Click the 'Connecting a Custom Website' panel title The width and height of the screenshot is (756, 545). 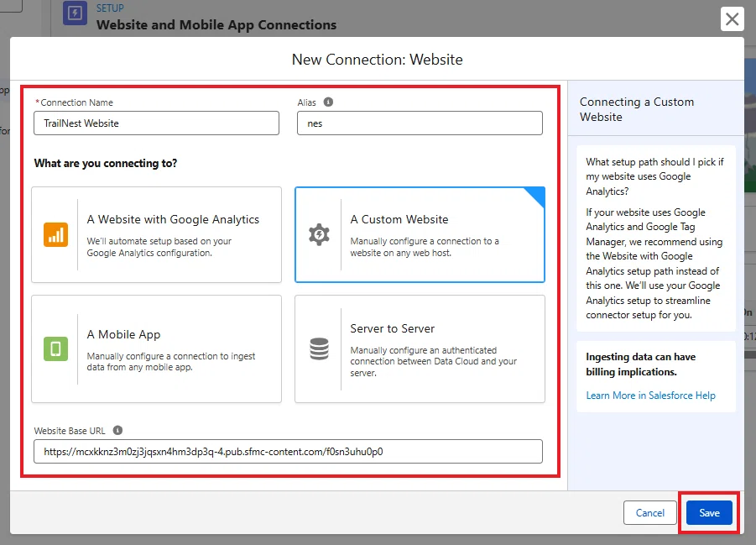click(637, 109)
